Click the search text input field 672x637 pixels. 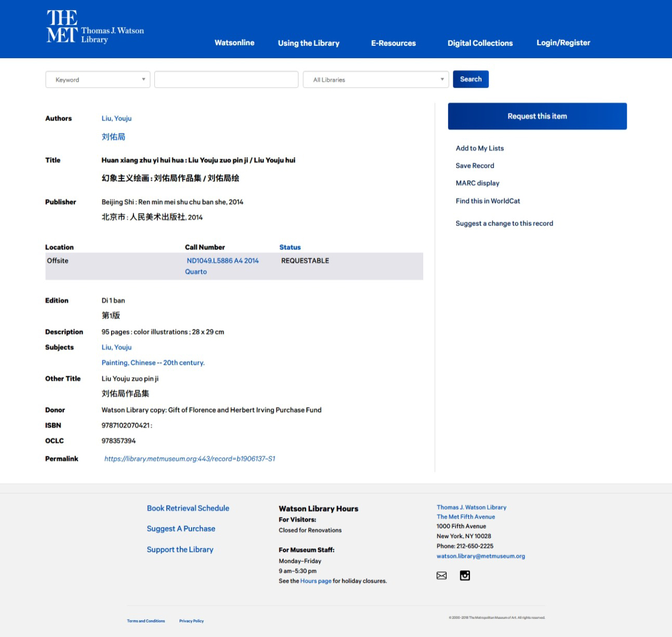pos(226,79)
